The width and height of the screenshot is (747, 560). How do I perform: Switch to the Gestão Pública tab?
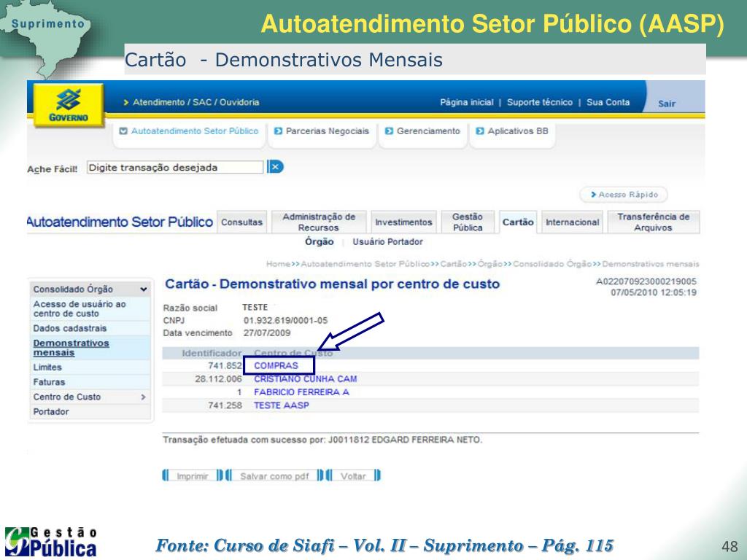tap(468, 222)
